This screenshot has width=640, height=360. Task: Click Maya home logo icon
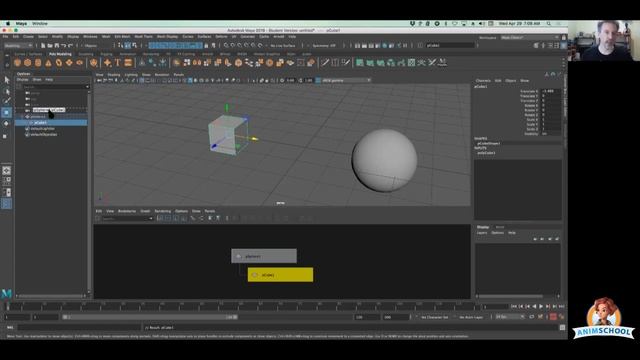coord(7,293)
